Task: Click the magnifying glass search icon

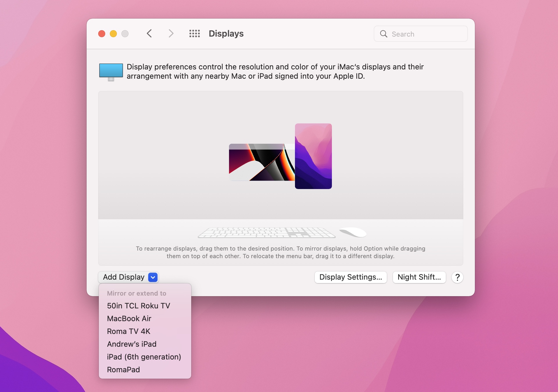Action: point(384,34)
